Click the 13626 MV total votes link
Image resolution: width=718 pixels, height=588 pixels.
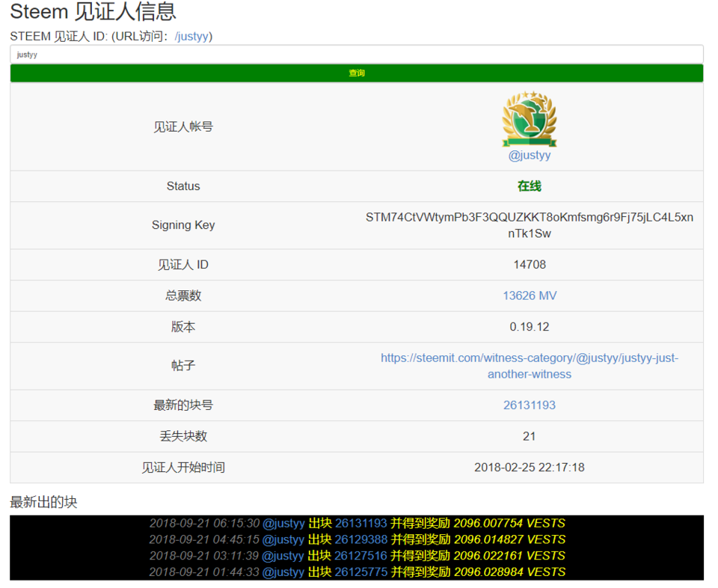(530, 295)
